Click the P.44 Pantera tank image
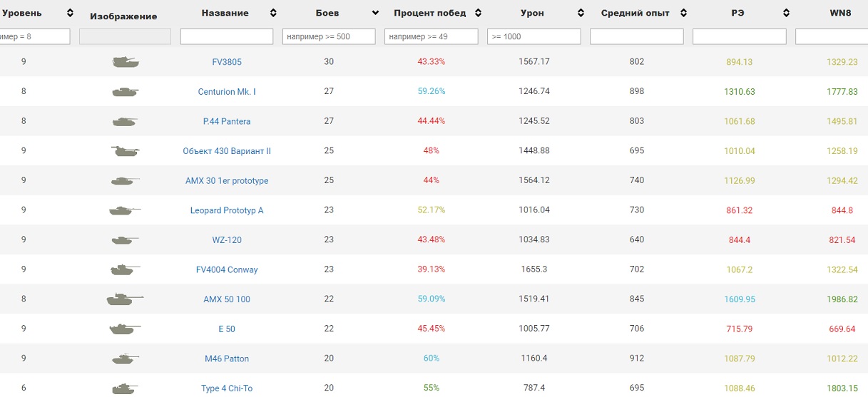 [x=125, y=122]
